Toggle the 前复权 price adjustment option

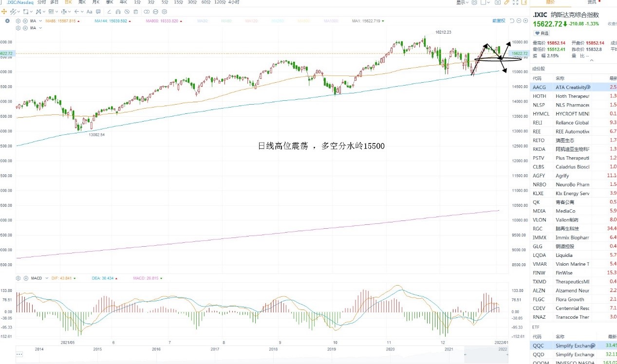coord(499,21)
